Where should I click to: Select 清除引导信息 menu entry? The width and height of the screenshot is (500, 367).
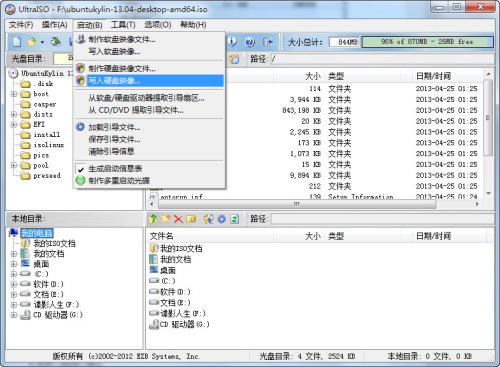[149, 151]
